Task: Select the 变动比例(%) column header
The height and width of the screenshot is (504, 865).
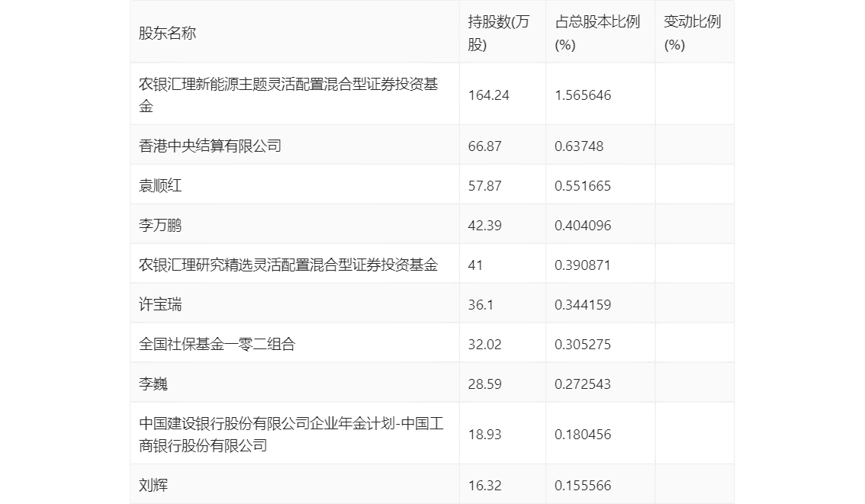Action: click(692, 33)
